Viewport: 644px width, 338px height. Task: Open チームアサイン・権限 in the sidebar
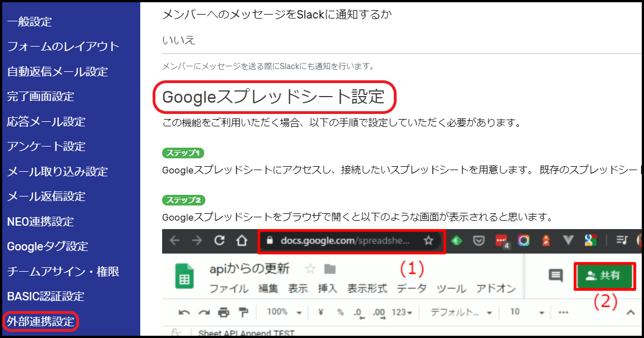(63, 271)
